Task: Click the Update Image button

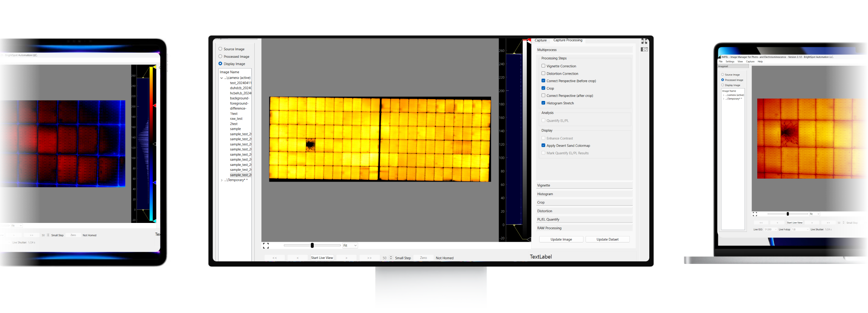Action: [x=561, y=239]
